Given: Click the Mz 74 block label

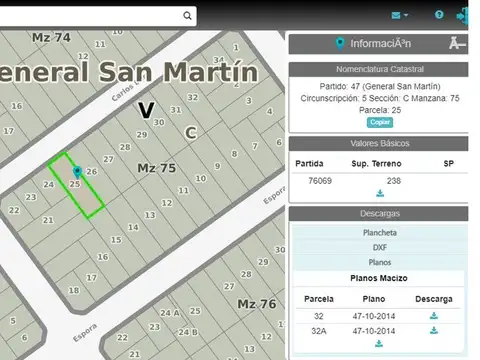Looking at the screenshot, I should (51, 37).
